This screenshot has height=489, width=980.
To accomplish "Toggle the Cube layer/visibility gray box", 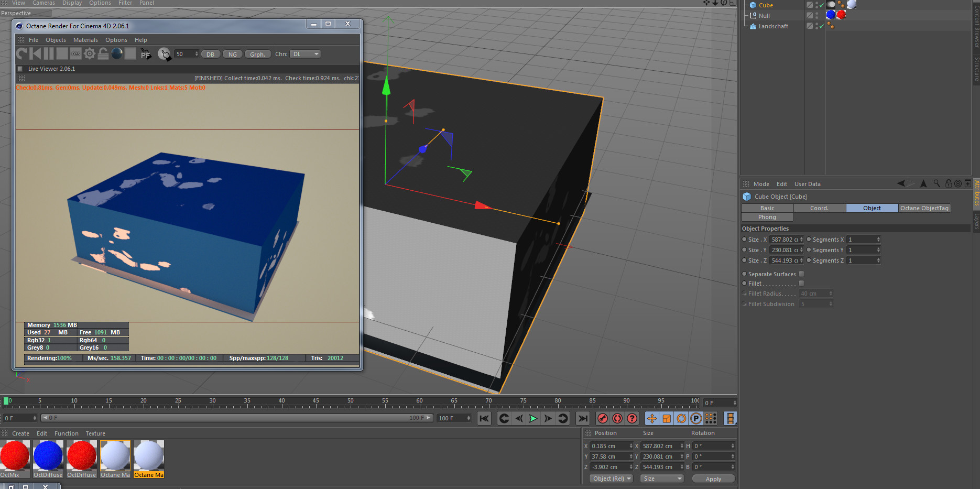I will pos(810,5).
